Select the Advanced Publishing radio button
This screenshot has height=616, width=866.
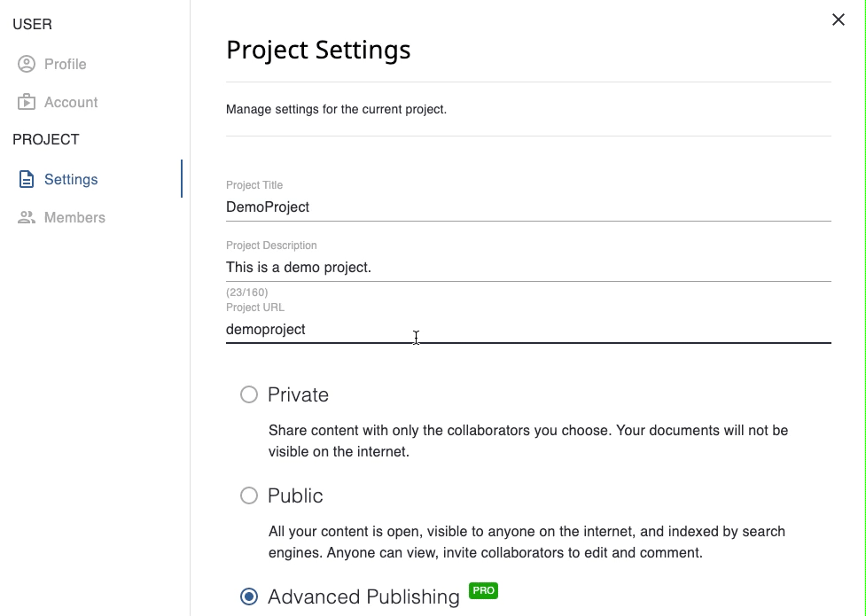[x=249, y=597]
